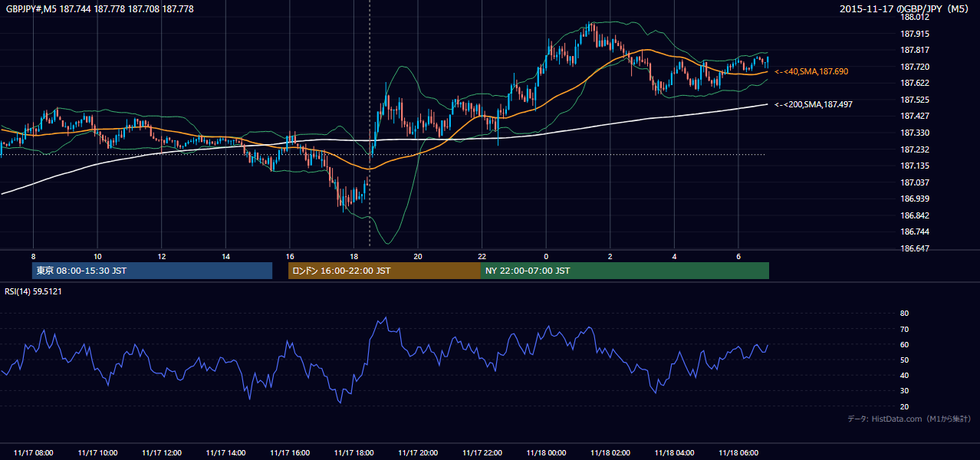
Task: Click the price chart hour label 22
Action: (482, 256)
